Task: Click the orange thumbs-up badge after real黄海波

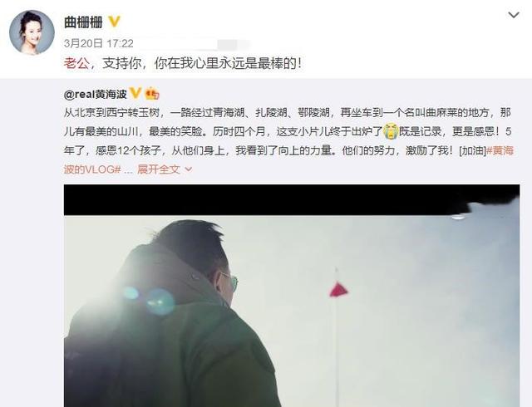Action: [152, 94]
